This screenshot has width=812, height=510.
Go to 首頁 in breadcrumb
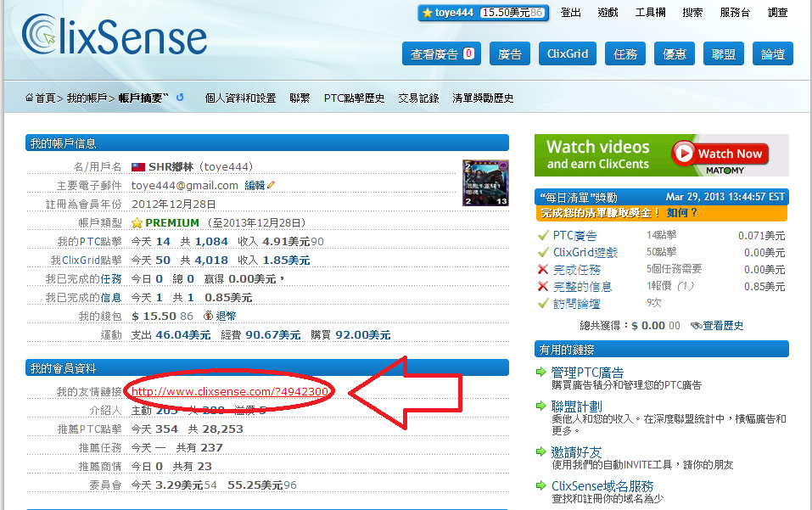pyautogui.click(x=45, y=98)
